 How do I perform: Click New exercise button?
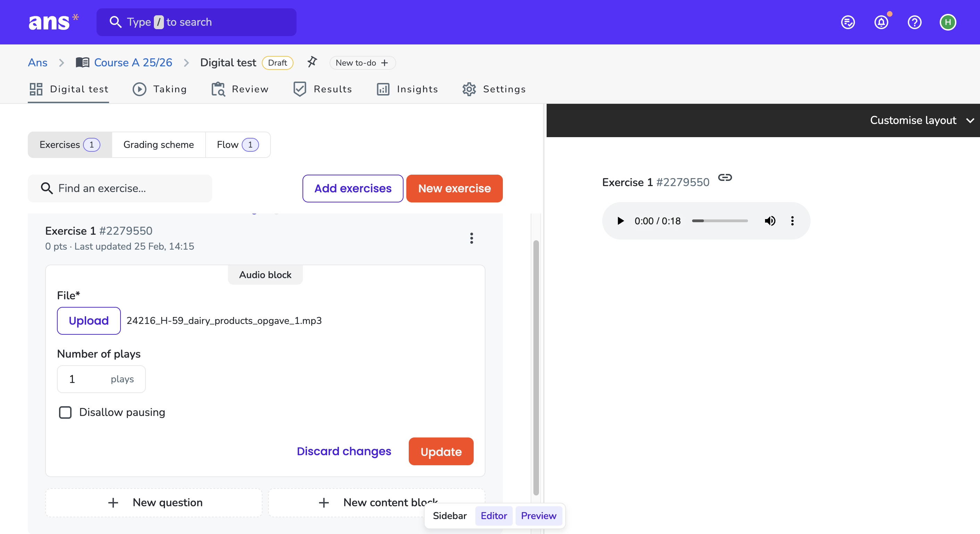[454, 188]
